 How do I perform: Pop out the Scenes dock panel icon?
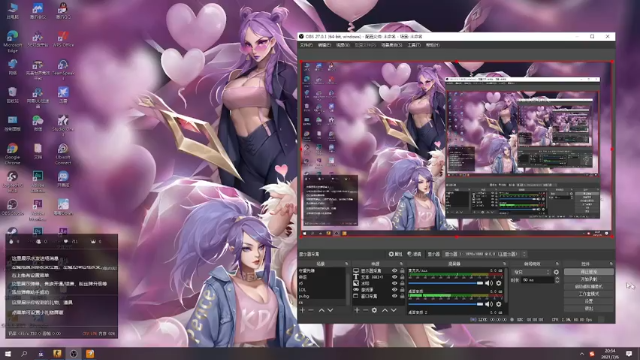pyautogui.click(x=347, y=264)
